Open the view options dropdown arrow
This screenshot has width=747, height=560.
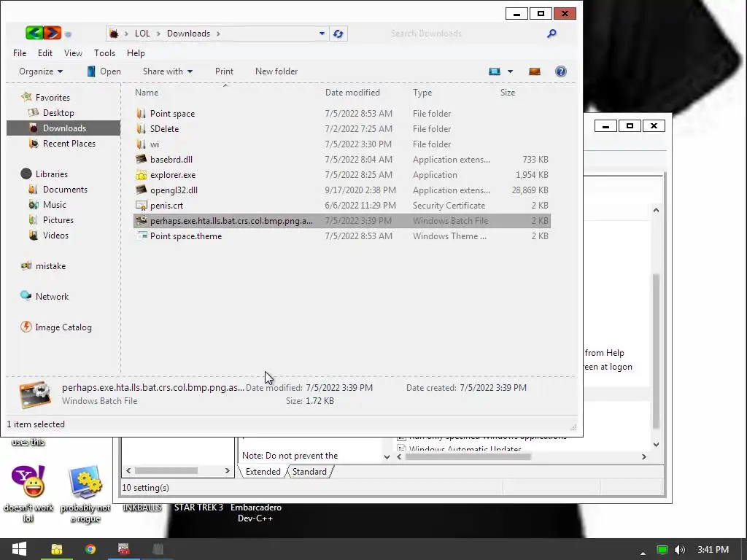point(510,71)
